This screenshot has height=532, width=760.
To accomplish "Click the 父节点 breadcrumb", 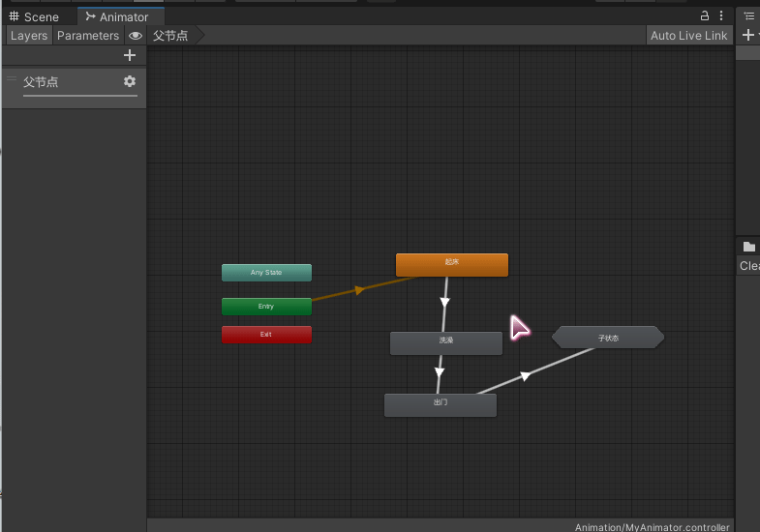I will coord(171,36).
